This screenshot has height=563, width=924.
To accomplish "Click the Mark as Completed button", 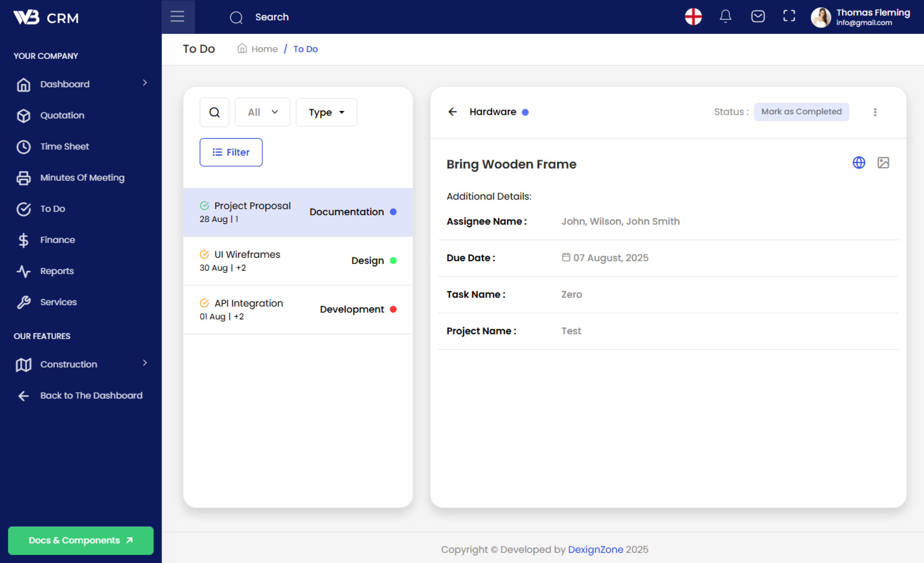I will tap(801, 112).
